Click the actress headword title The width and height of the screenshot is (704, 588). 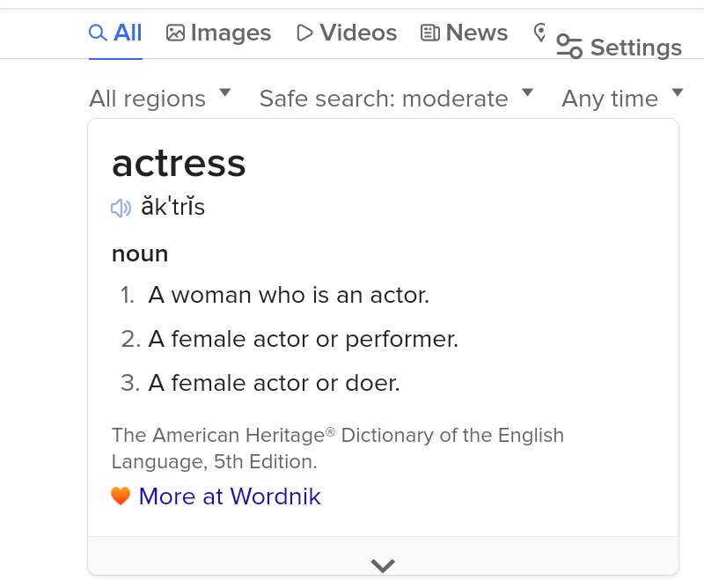179,163
